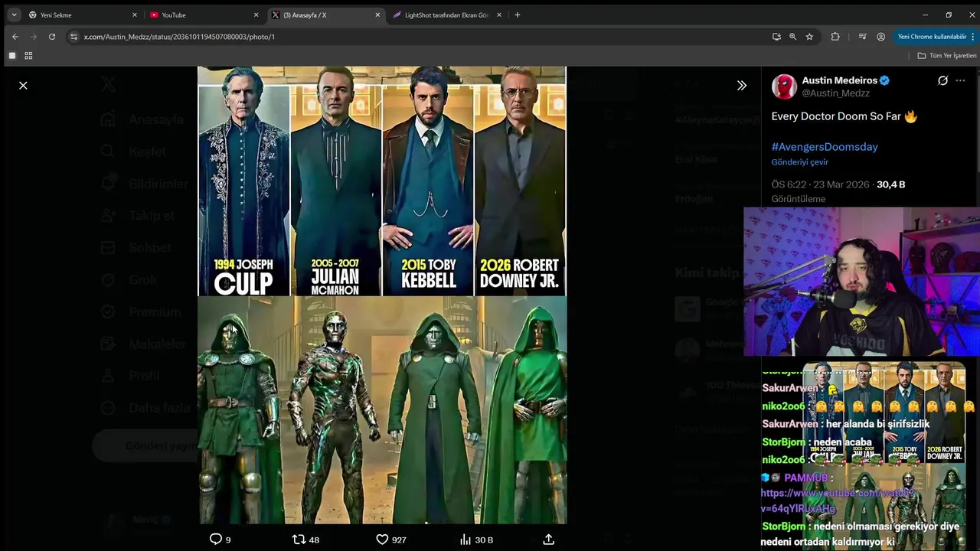Open the Austin Medeiros display name

click(x=839, y=80)
